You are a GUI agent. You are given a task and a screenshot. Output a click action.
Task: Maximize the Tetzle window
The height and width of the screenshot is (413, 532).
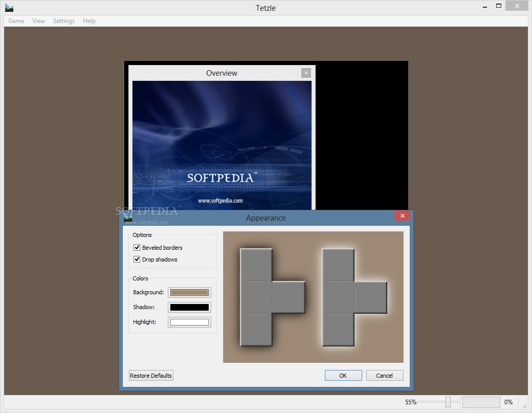(498, 6)
